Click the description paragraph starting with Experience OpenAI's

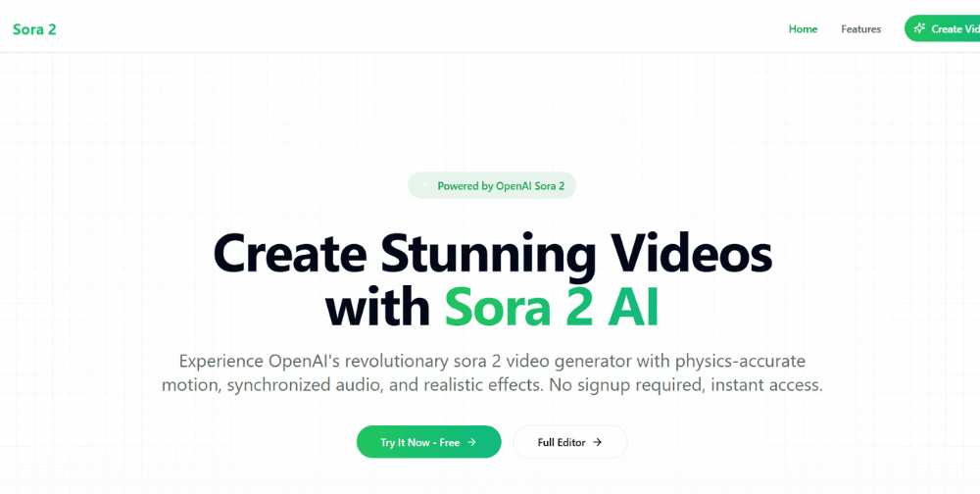tap(492, 372)
